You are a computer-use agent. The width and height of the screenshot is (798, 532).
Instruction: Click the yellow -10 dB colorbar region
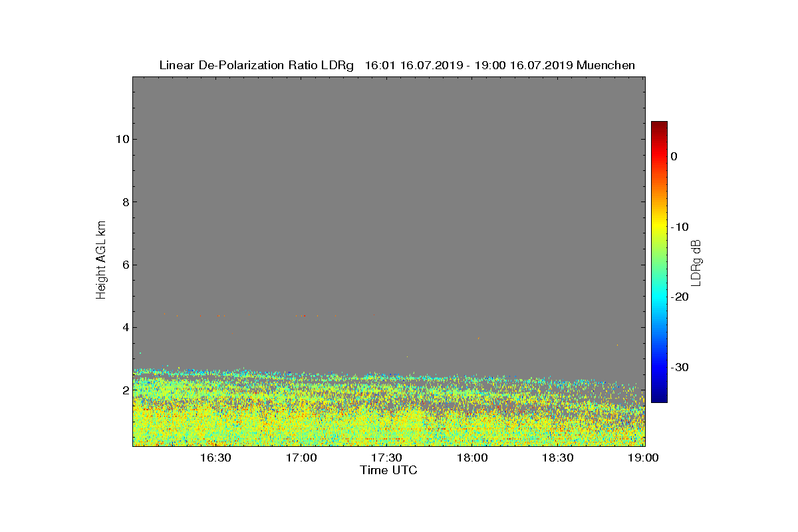(x=659, y=227)
